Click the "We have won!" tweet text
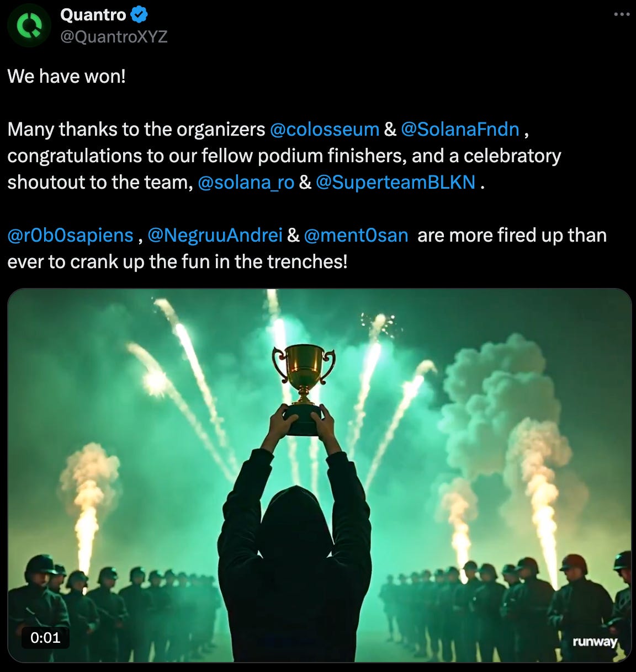636x672 pixels. point(67,76)
